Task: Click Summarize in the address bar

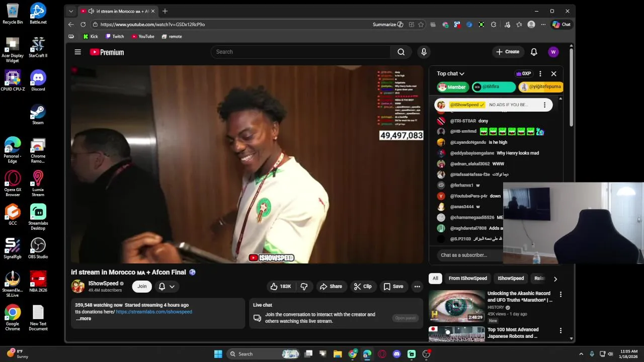Action: pos(388,24)
